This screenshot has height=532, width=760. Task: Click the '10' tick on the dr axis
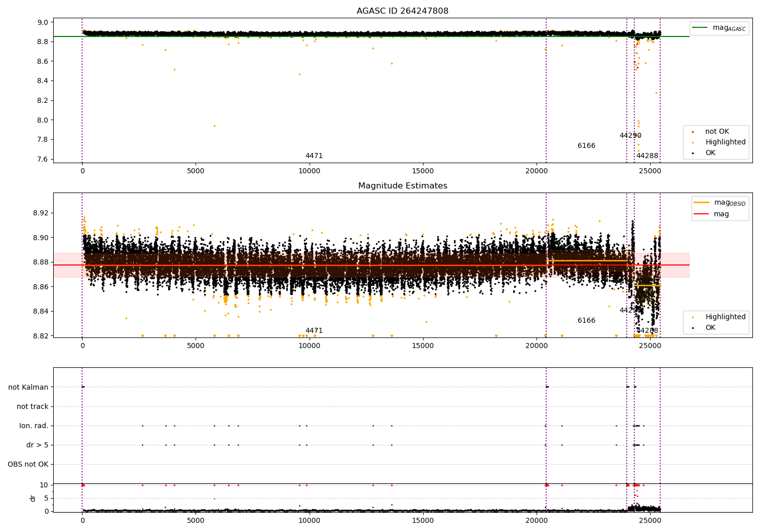point(44,485)
